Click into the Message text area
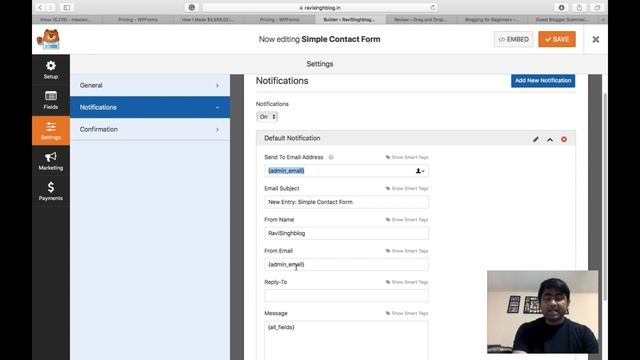Screen dimensions: 640x360 tap(346, 340)
